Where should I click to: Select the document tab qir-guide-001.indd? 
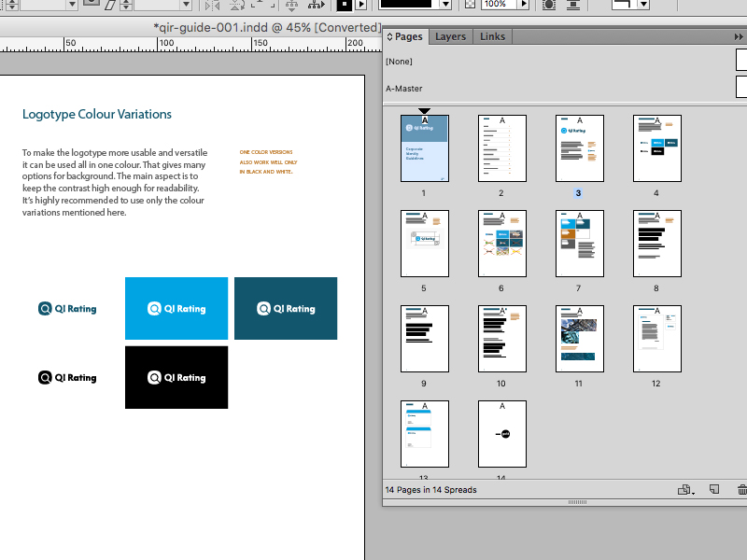[266, 28]
